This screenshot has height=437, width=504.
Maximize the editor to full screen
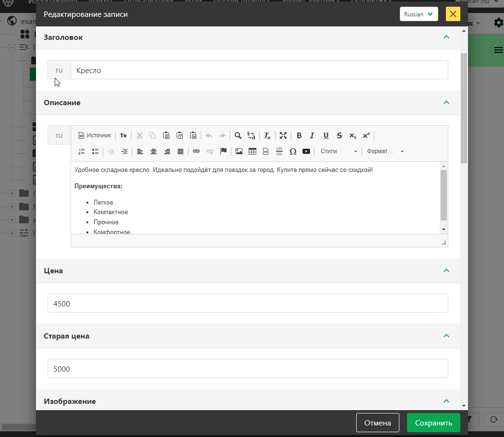tap(283, 135)
